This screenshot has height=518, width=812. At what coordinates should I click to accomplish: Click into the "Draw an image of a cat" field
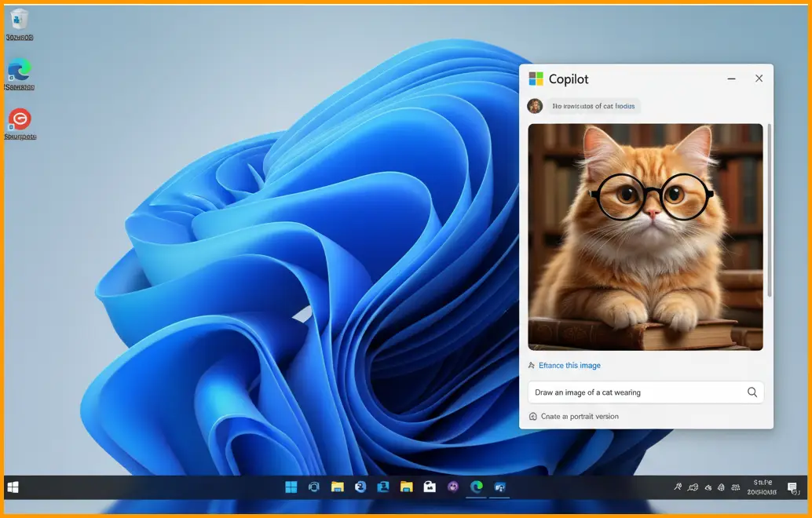tap(635, 392)
